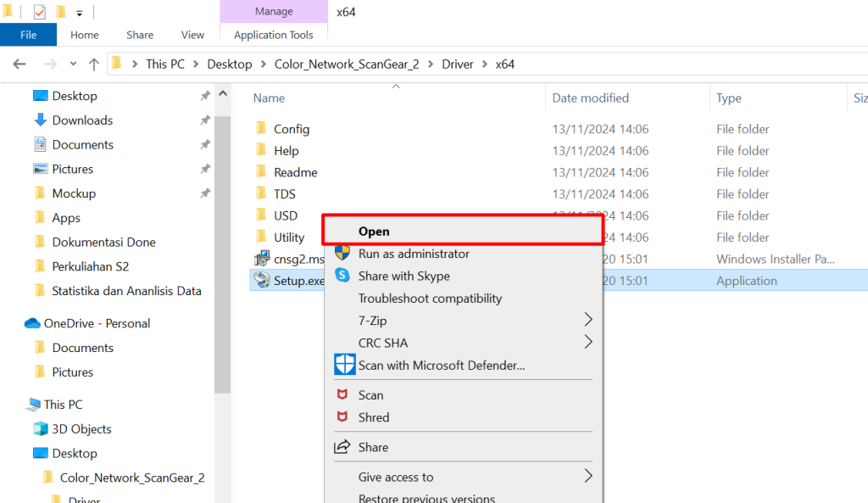Click the Back navigation arrow

[19, 64]
